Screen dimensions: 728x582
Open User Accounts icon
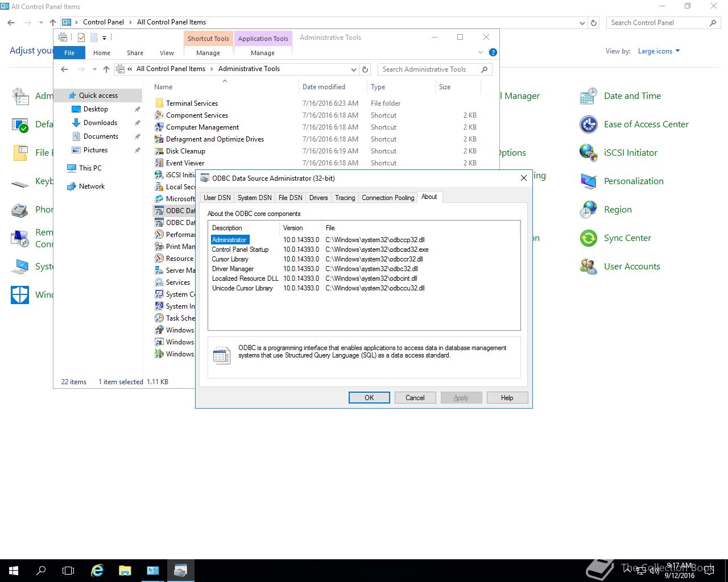pyautogui.click(x=588, y=267)
